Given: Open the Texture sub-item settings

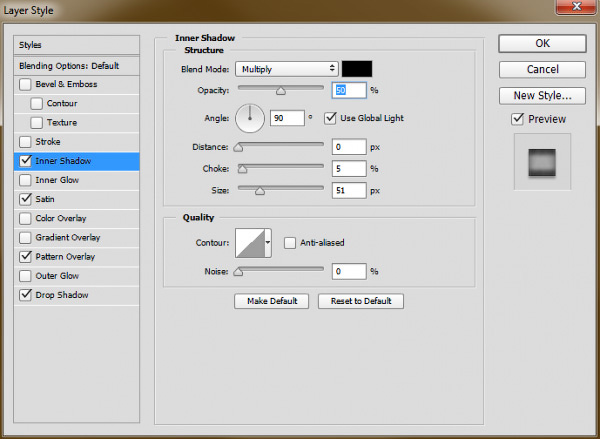Looking at the screenshot, I should pos(62,122).
